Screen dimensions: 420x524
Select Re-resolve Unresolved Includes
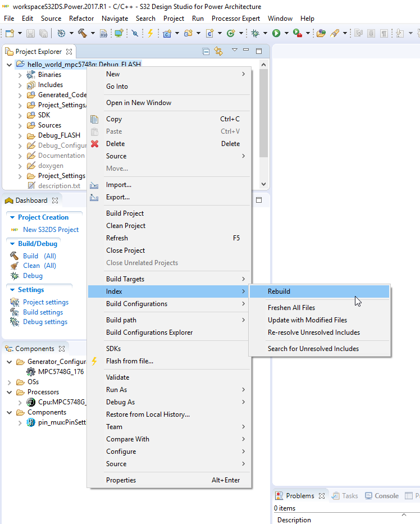pyautogui.click(x=319, y=332)
